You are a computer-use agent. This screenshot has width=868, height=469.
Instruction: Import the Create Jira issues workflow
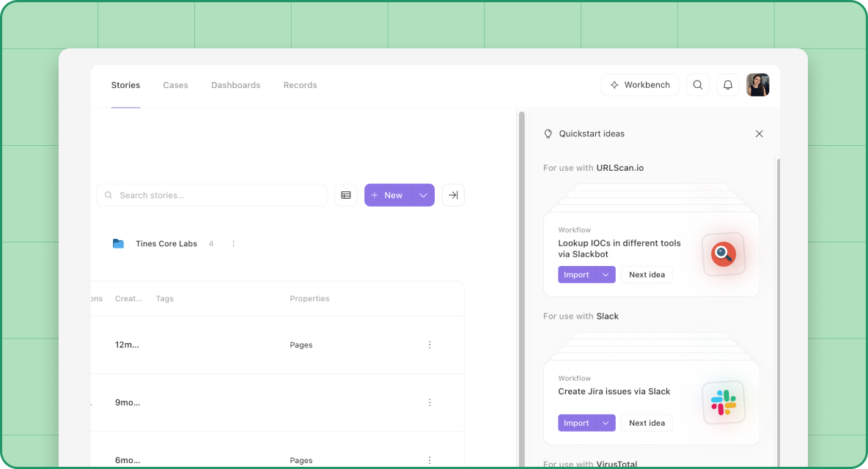click(x=576, y=423)
